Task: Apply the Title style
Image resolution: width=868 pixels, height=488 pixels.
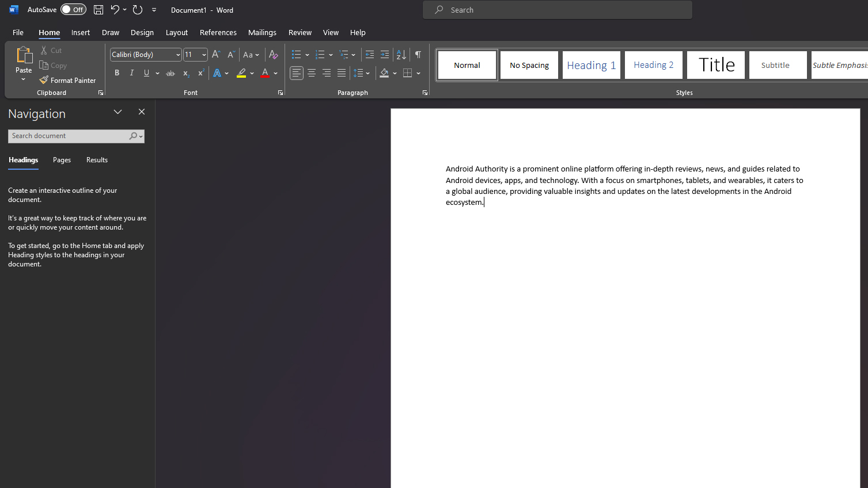Action: pyautogui.click(x=715, y=65)
